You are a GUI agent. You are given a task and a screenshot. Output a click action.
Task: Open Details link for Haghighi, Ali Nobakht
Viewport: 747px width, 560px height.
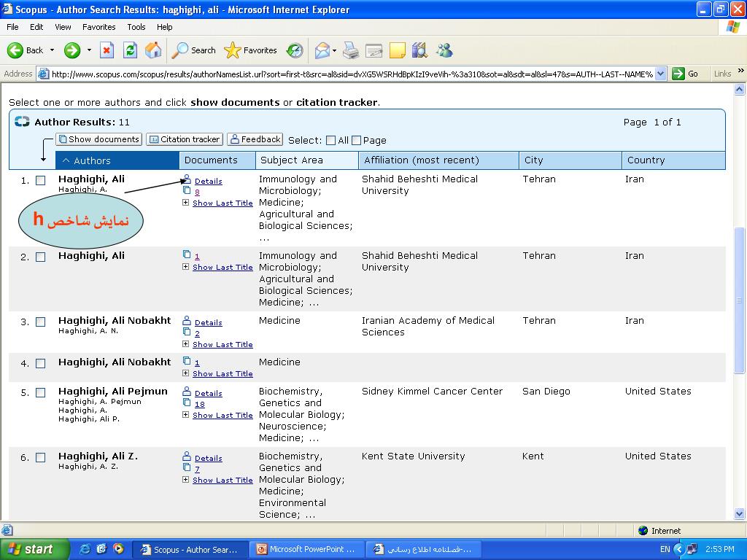(208, 322)
